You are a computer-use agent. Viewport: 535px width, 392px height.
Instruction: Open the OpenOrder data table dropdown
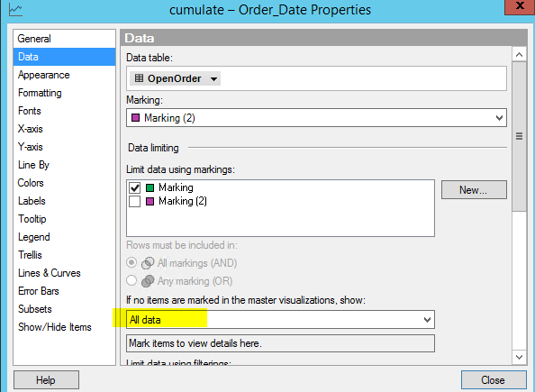[x=175, y=78]
